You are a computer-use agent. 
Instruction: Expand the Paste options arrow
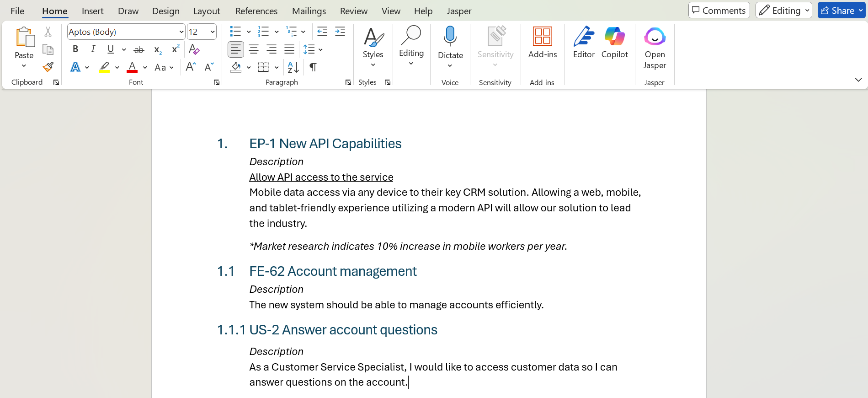click(x=24, y=66)
